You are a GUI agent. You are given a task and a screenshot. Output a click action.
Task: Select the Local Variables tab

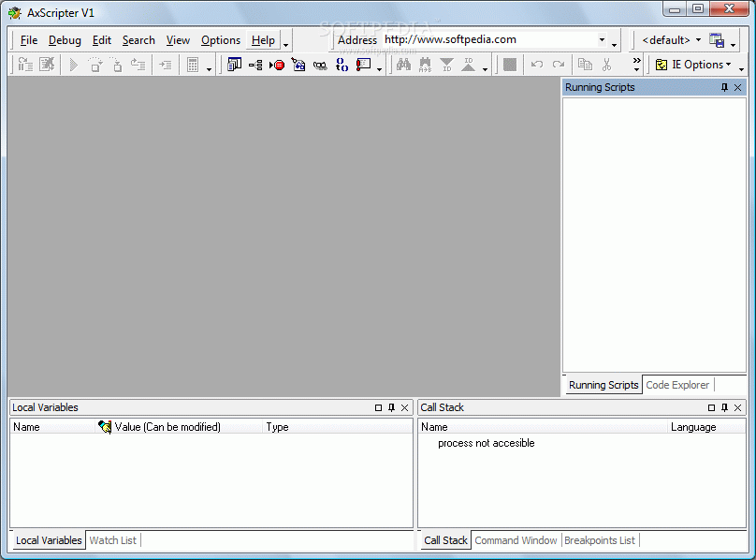[49, 540]
